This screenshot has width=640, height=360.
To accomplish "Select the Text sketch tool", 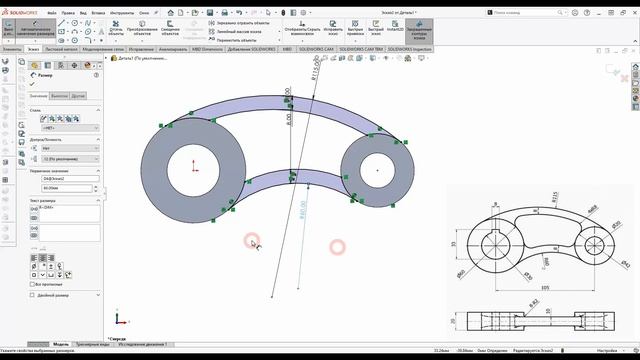I will (101, 31).
